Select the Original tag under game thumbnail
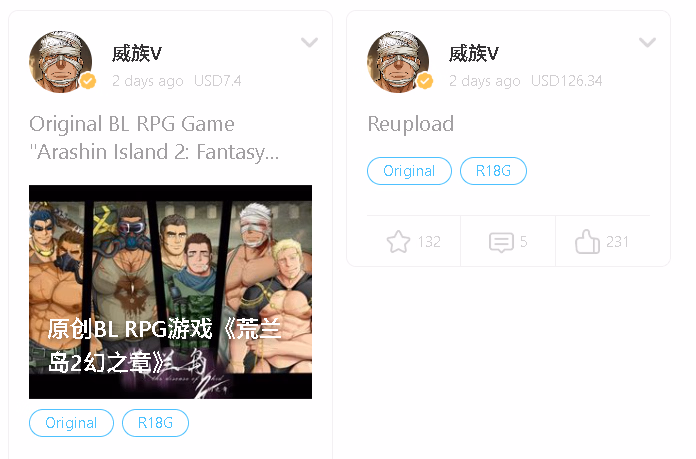 tap(71, 423)
